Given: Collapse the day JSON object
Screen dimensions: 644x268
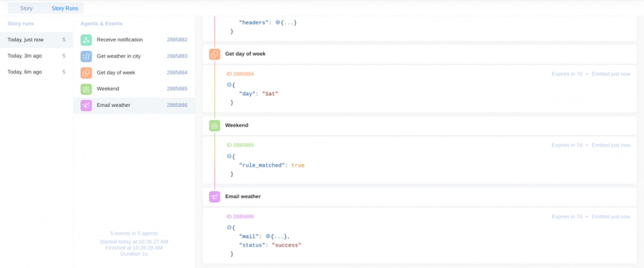Looking at the screenshot, I should (229, 85).
